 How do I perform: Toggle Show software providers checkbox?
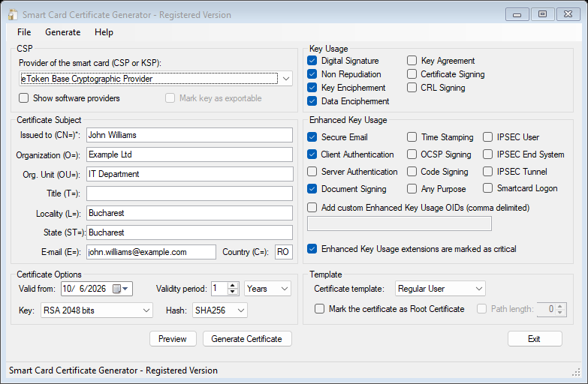coord(23,98)
